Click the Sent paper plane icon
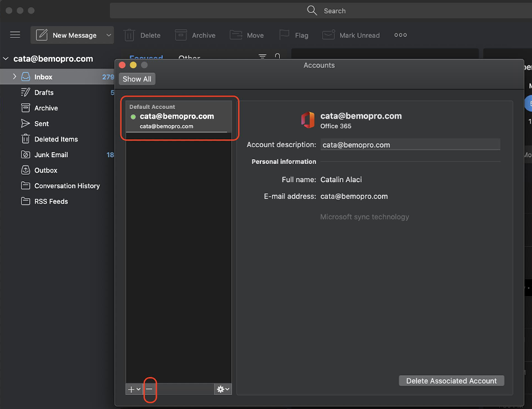 (x=26, y=124)
